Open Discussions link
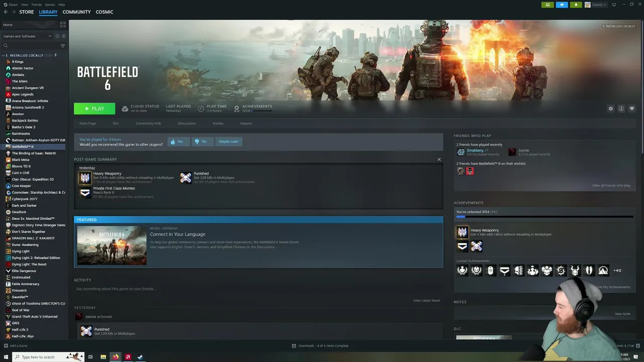This screenshot has height=362, width=644. point(187,123)
